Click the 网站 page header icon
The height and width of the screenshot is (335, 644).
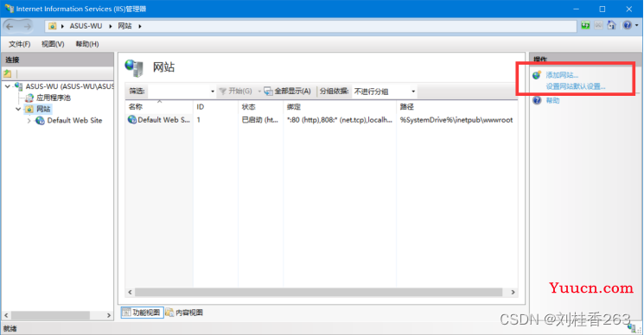pyautogui.click(x=134, y=67)
